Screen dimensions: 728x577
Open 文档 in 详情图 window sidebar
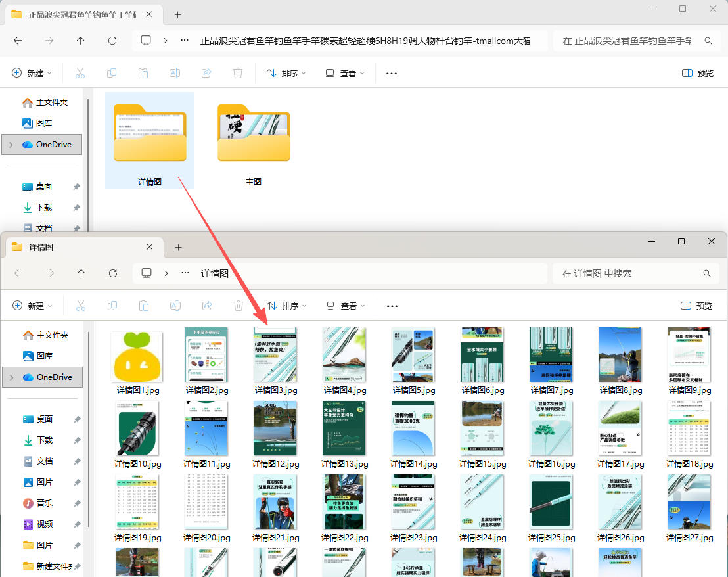click(38, 461)
